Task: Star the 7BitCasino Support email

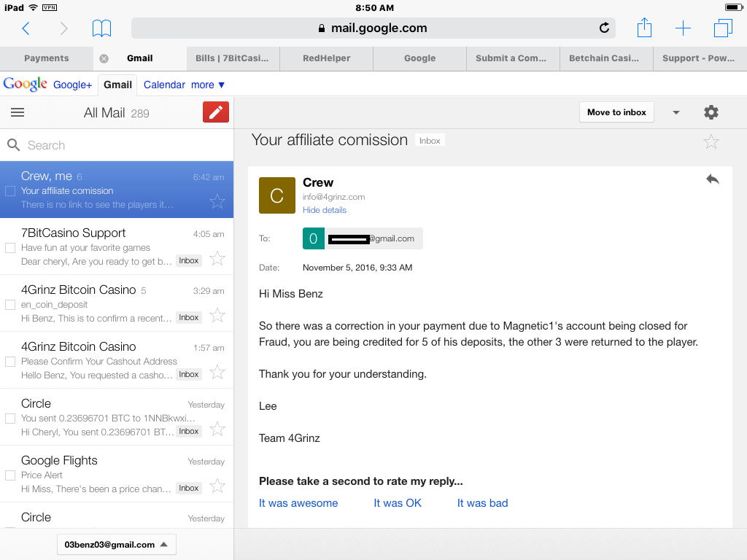Action: pos(217,258)
